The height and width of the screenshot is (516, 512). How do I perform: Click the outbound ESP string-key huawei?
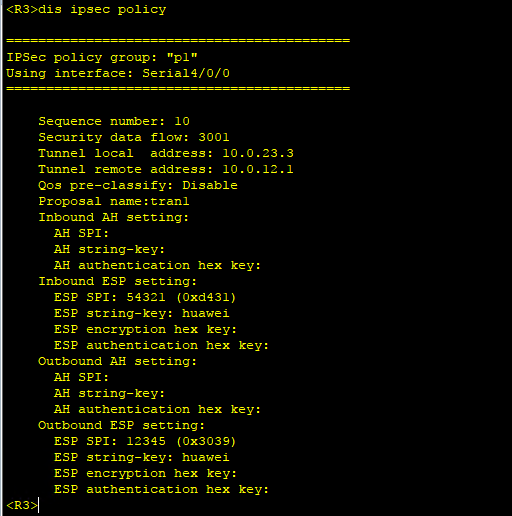tap(206, 457)
